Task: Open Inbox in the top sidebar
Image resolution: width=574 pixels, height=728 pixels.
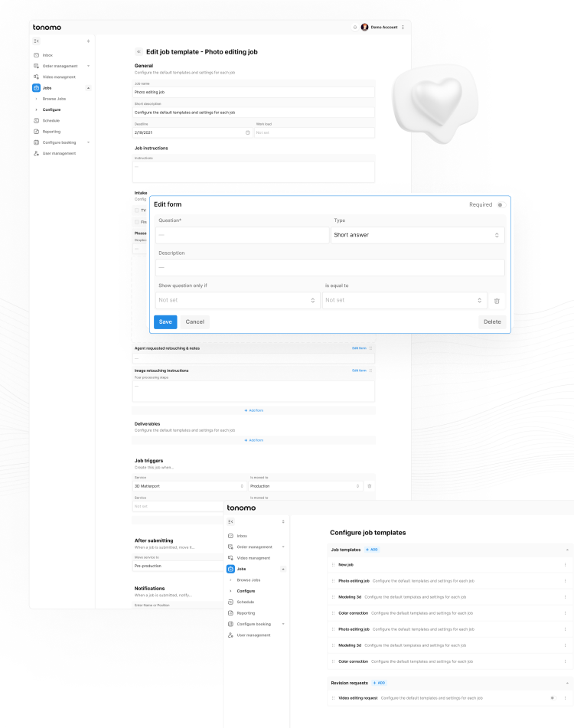Action: (47, 55)
